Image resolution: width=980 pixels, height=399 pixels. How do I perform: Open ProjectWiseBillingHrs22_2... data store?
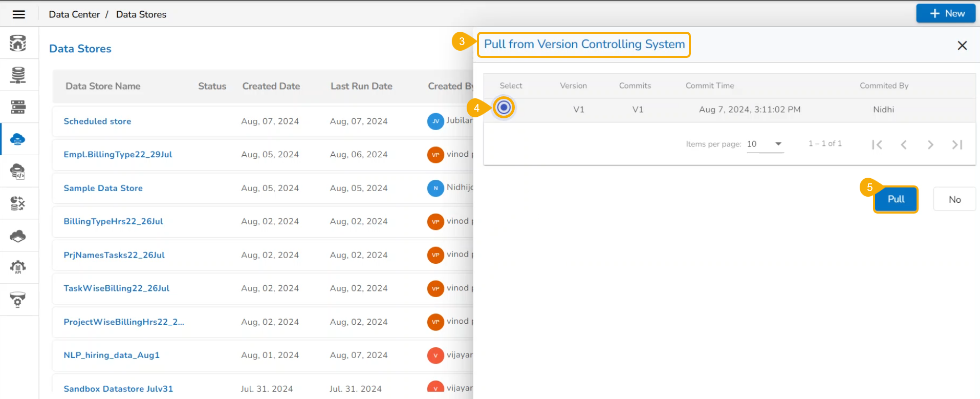point(124,322)
